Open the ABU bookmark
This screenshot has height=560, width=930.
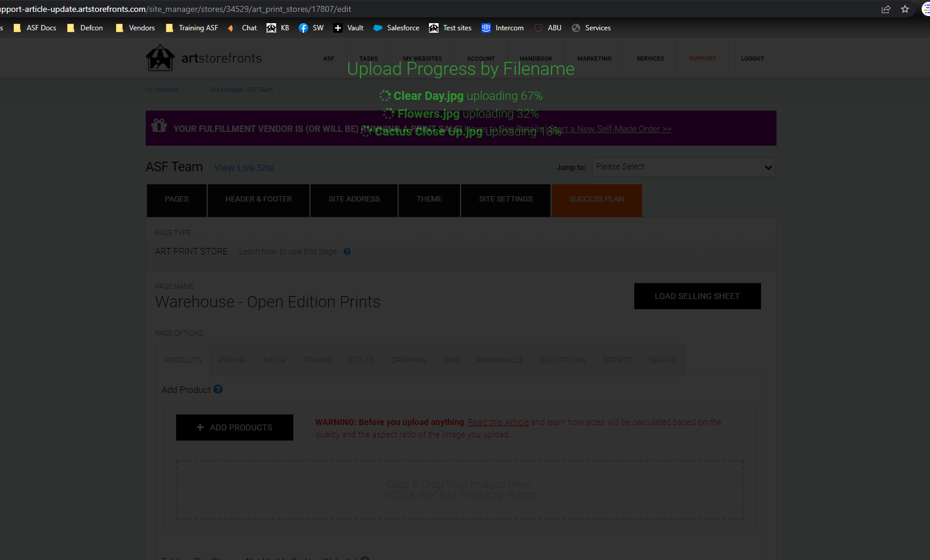[548, 28]
